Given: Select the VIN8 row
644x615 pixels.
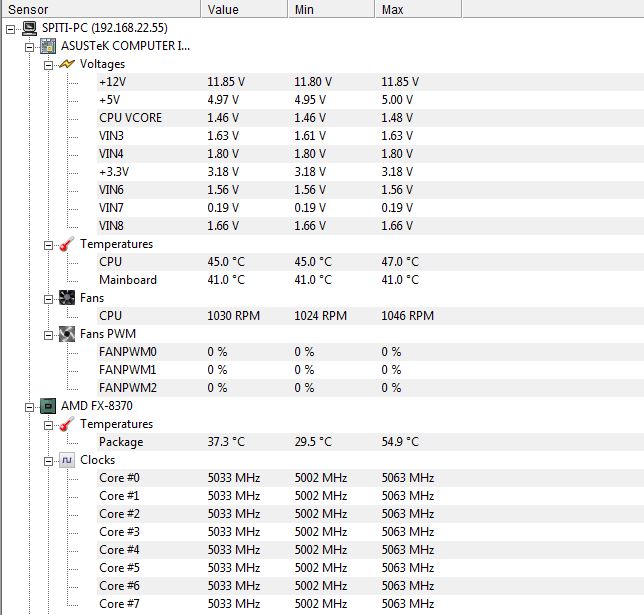Looking at the screenshot, I should 370,226.
